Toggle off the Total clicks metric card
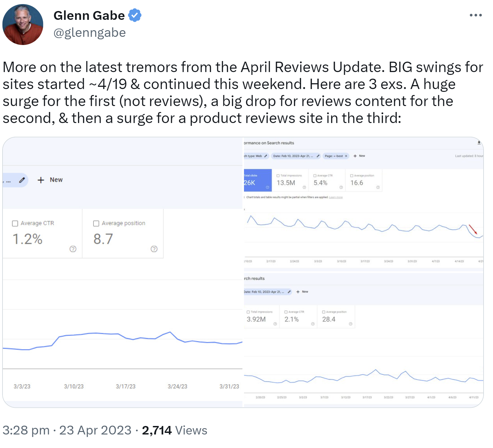Viewport: 493px width, 448px height. tap(256, 180)
